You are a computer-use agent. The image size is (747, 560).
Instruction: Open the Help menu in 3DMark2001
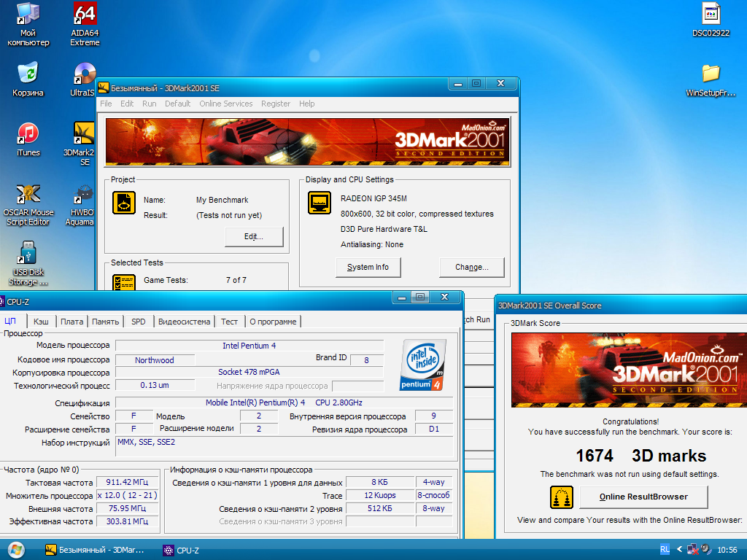click(x=306, y=104)
